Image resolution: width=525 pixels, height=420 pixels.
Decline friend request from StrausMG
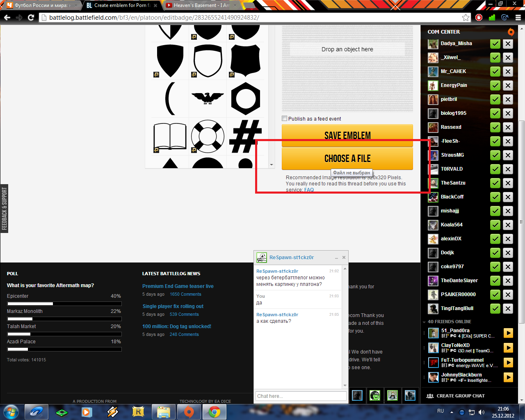pos(508,155)
